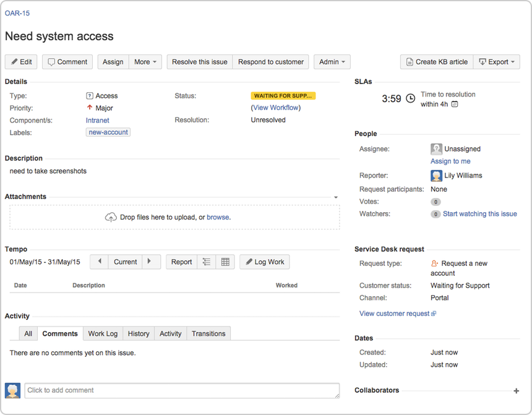Click the add comment text field
532x415 pixels.
(x=182, y=390)
